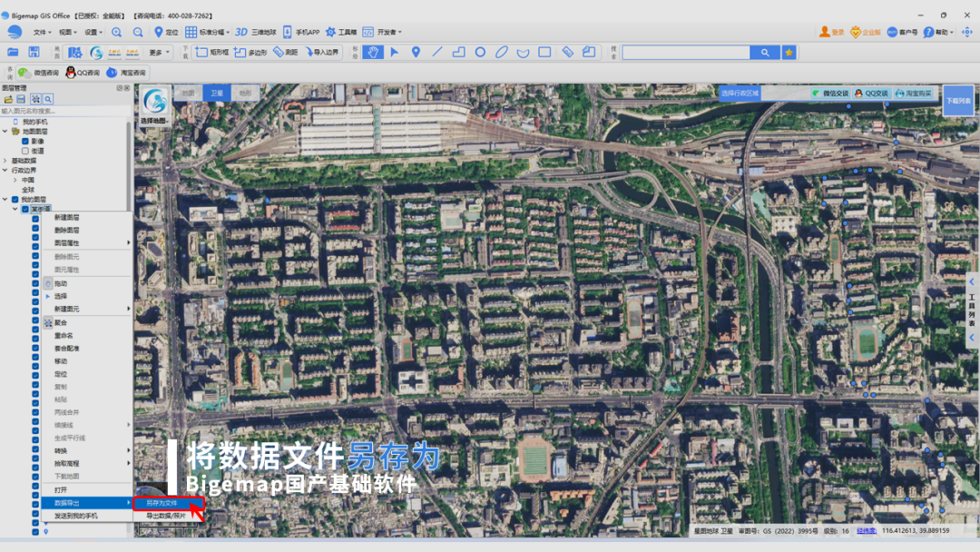The height and width of the screenshot is (552, 980).
Task: Switch to the 卫星 map tab
Action: point(217,94)
